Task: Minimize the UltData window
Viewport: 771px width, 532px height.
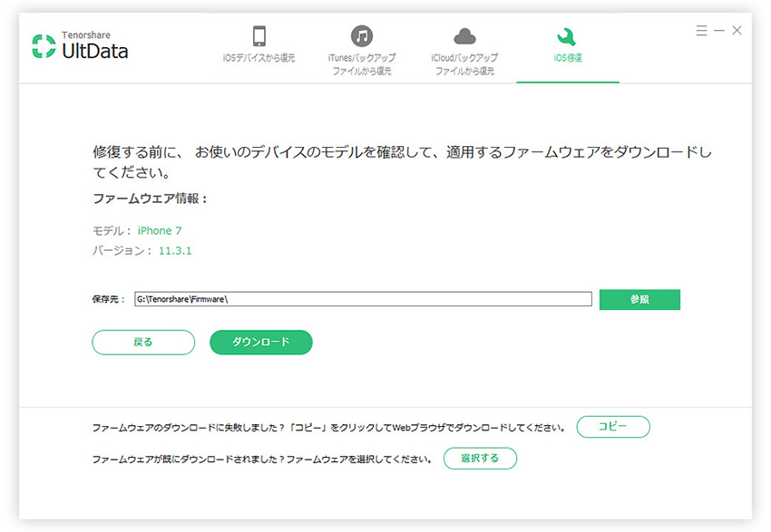Action: [719, 31]
